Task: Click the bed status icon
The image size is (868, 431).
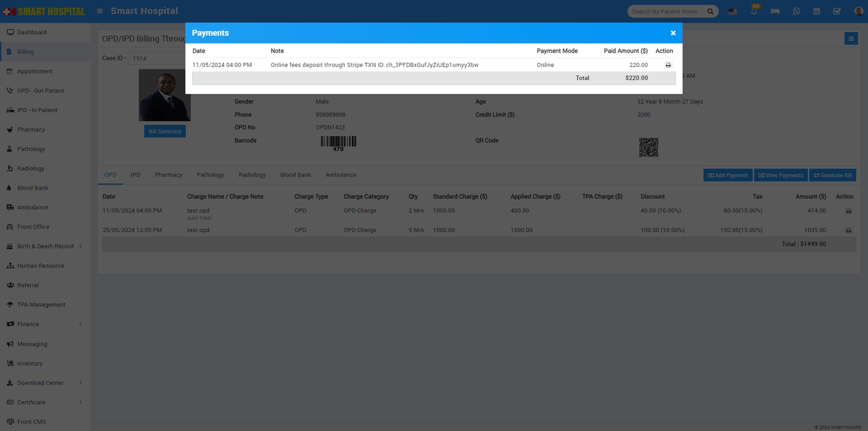Action: (x=775, y=11)
